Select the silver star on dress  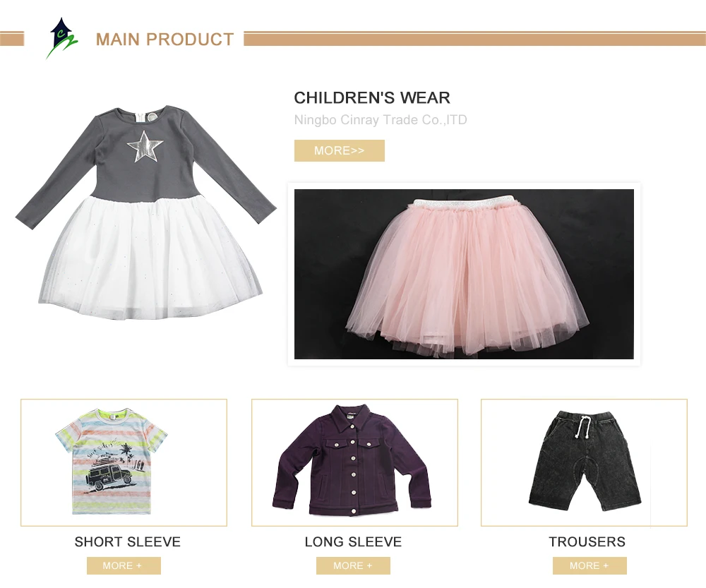145,146
